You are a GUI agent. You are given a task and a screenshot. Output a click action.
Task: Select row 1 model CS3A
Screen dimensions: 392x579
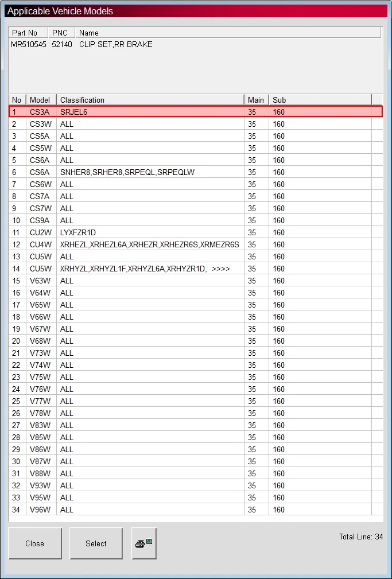[196, 112]
